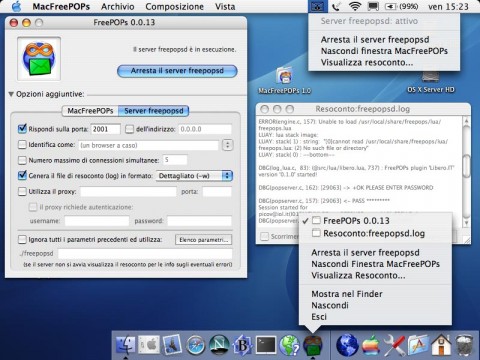480x360 pixels.
Task: Click the MacFreePOPs icon in the Dock
Action: (312, 345)
